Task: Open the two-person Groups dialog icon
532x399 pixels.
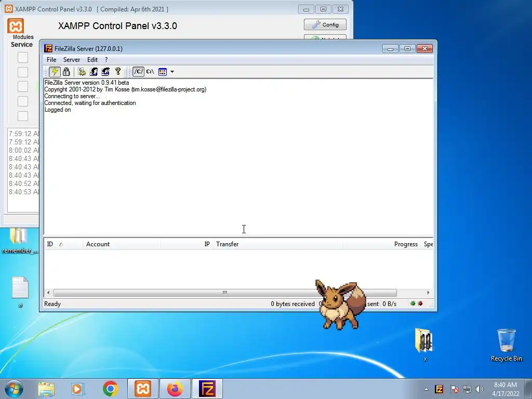Action: coord(105,72)
